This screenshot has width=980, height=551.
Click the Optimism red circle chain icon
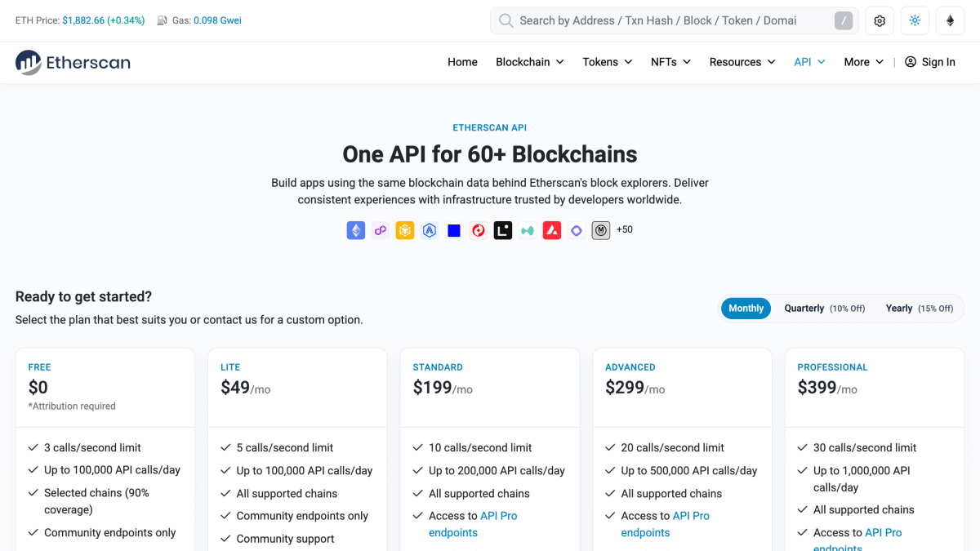[x=479, y=230]
